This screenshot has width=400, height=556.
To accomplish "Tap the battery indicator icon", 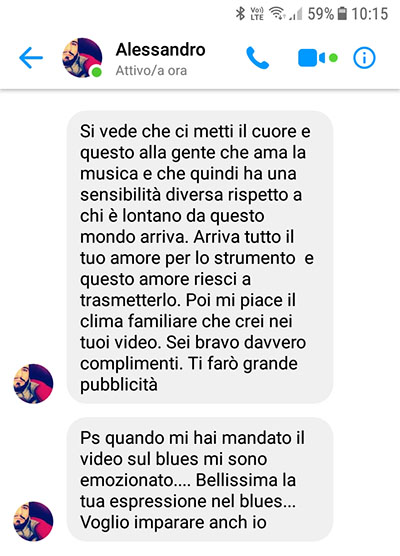I will tap(342, 13).
